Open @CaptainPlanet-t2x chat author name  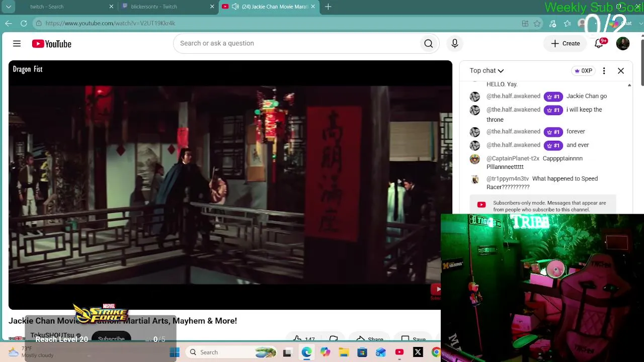pos(513,158)
